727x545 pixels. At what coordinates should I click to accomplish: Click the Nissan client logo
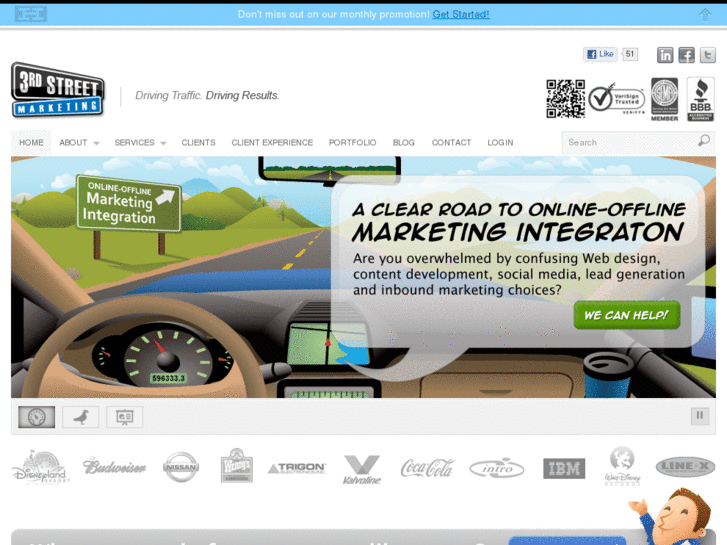[x=181, y=467]
